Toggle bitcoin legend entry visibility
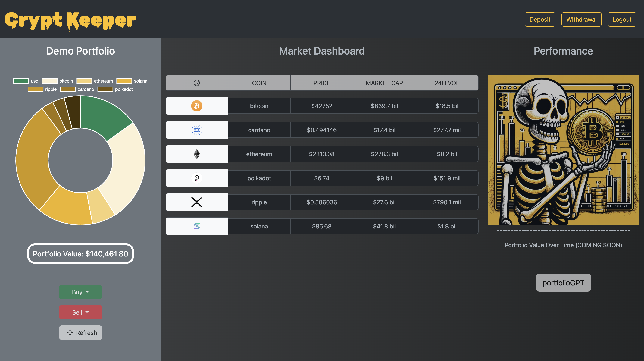Image resolution: width=644 pixels, height=361 pixels. pos(58,81)
